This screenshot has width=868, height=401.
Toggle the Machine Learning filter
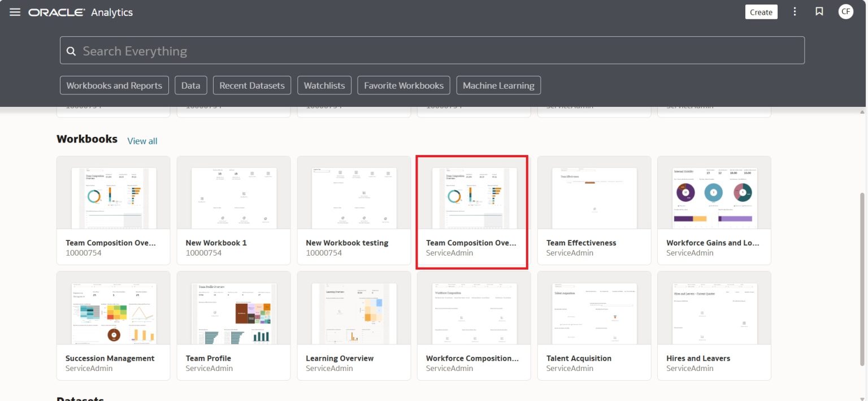click(x=498, y=85)
